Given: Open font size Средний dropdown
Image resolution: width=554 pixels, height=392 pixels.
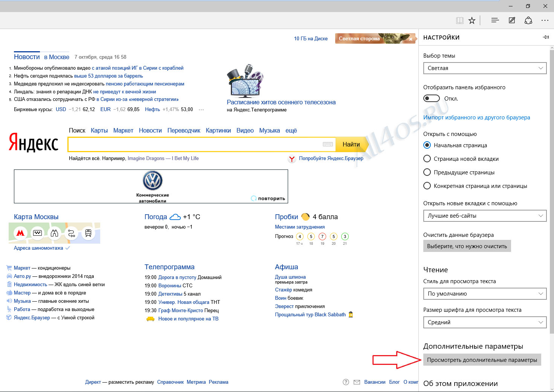Looking at the screenshot, I should click(x=485, y=322).
